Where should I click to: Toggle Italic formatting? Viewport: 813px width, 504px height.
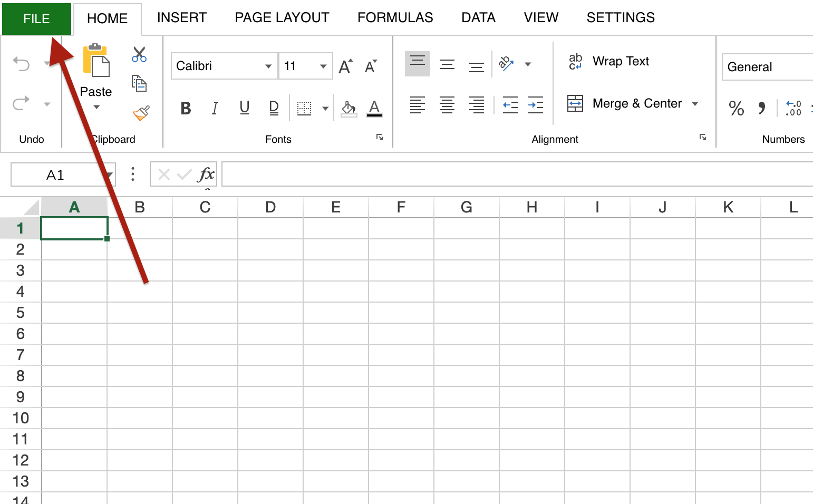(215, 108)
